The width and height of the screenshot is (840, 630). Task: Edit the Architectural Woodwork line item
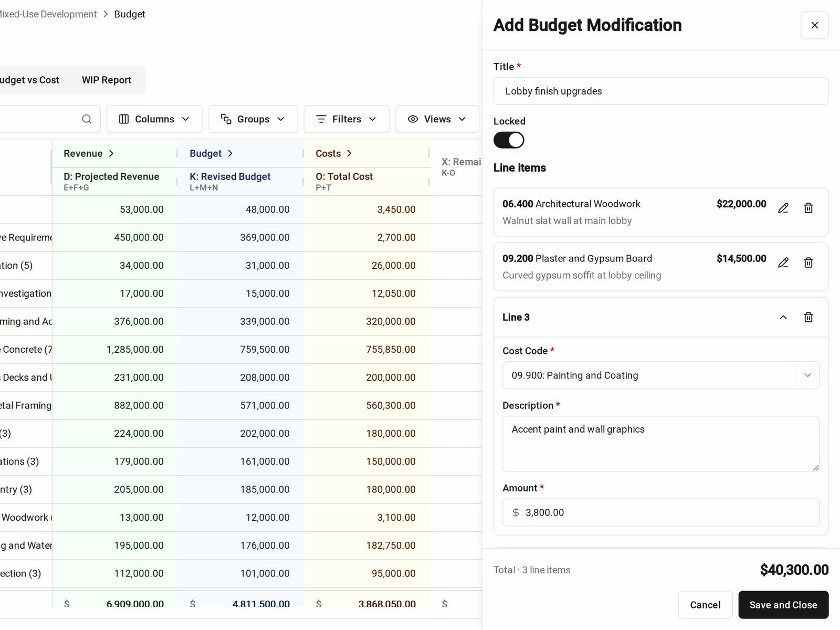783,208
